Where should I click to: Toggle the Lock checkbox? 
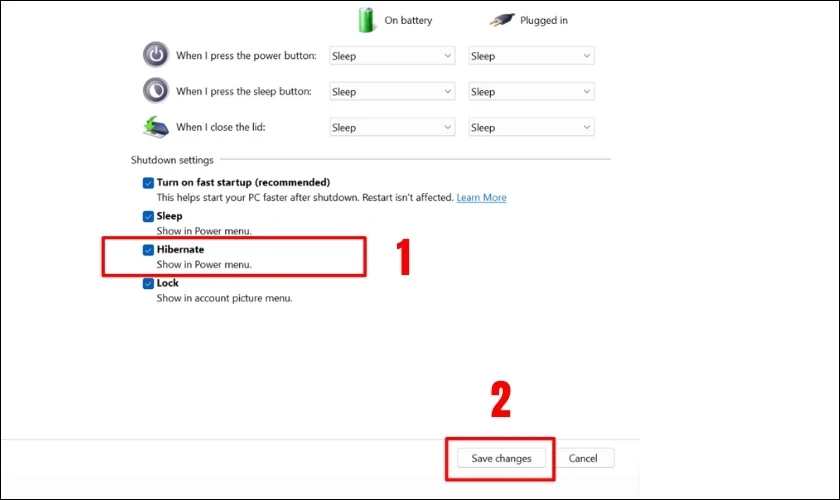point(148,283)
